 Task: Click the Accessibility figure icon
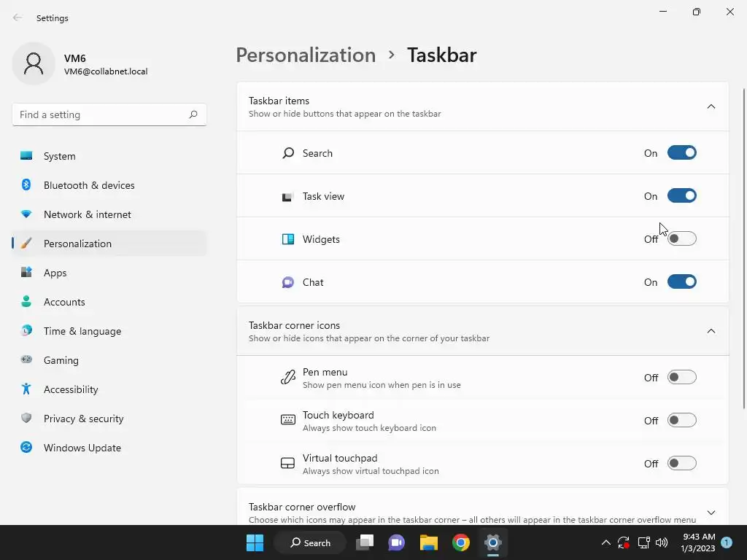26,389
